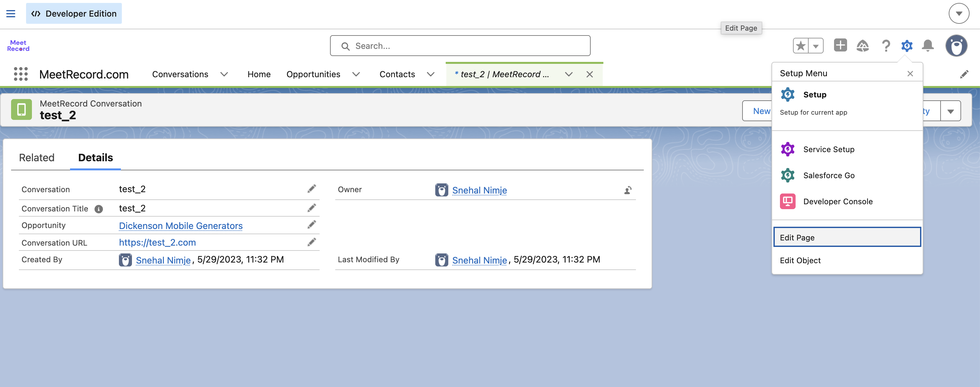Click the navigation bar edit pencil
The image size is (980, 387).
[964, 74]
